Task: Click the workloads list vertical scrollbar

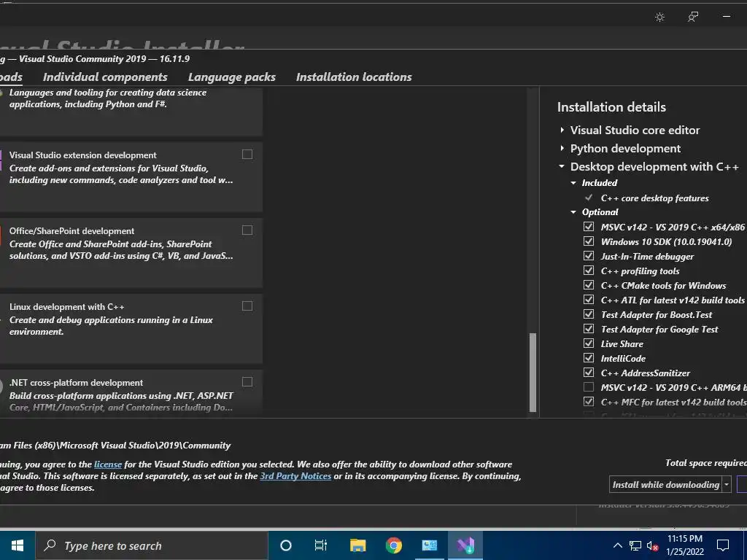Action: click(533, 372)
